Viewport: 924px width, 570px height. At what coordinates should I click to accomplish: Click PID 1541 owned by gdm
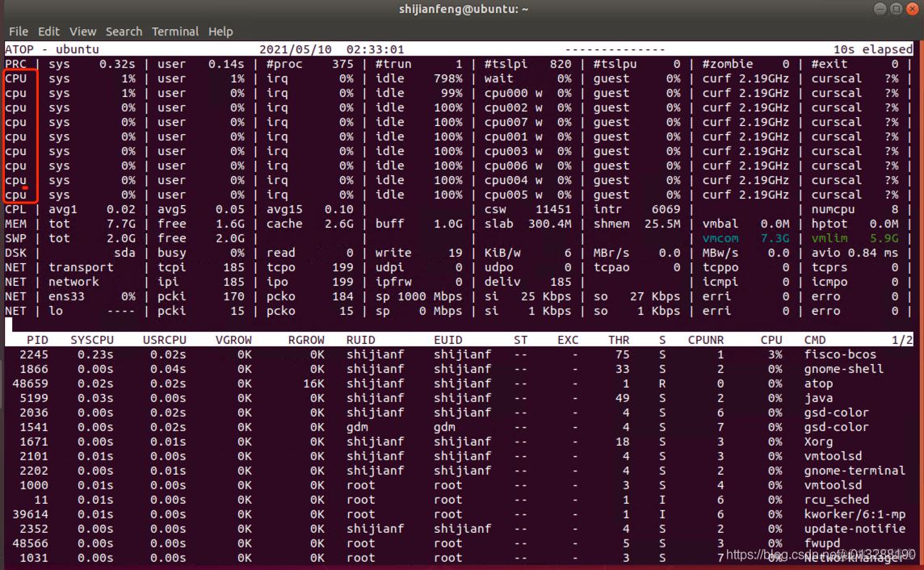[x=34, y=427]
